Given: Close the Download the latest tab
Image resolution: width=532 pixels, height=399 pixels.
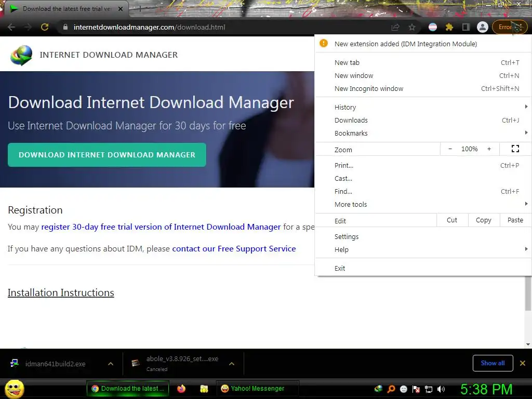Looking at the screenshot, I should click(x=121, y=9).
